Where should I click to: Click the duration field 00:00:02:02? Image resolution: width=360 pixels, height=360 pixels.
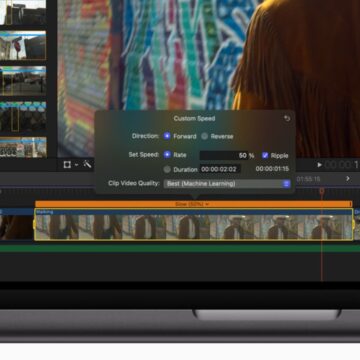click(220, 169)
